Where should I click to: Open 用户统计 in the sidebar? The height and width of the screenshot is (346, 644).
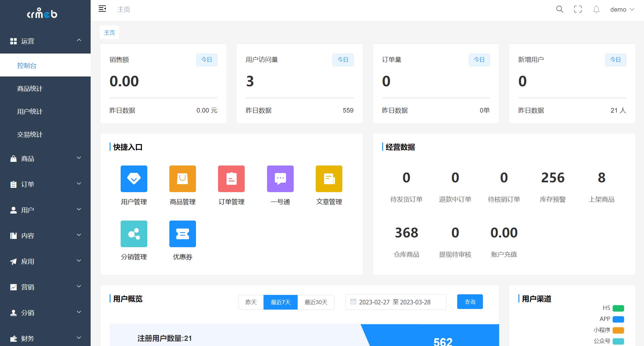point(45,111)
